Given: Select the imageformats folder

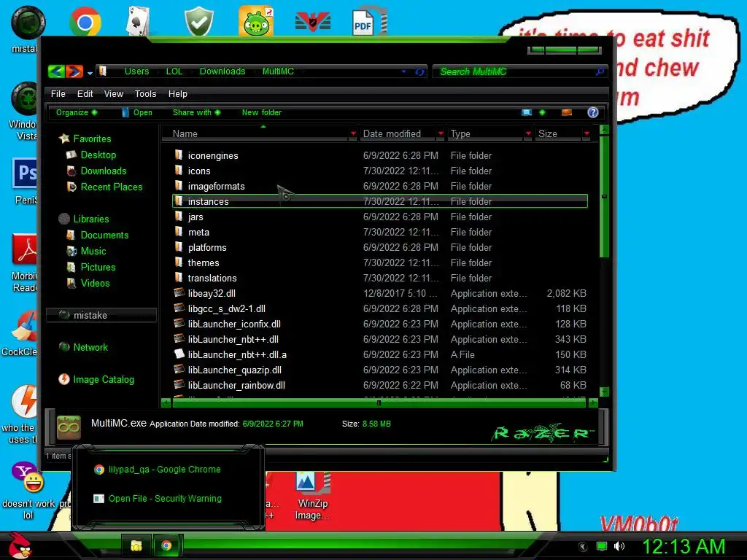Looking at the screenshot, I should pos(216,186).
